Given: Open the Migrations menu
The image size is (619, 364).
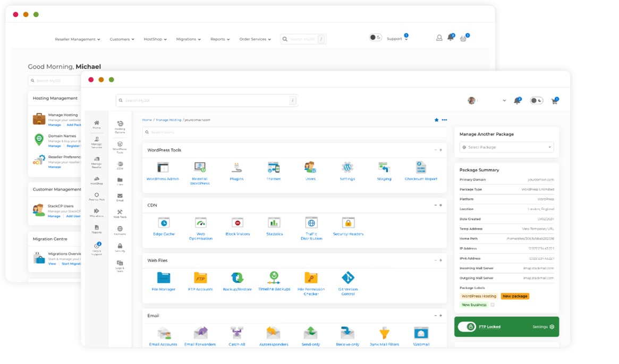Looking at the screenshot, I should (188, 39).
